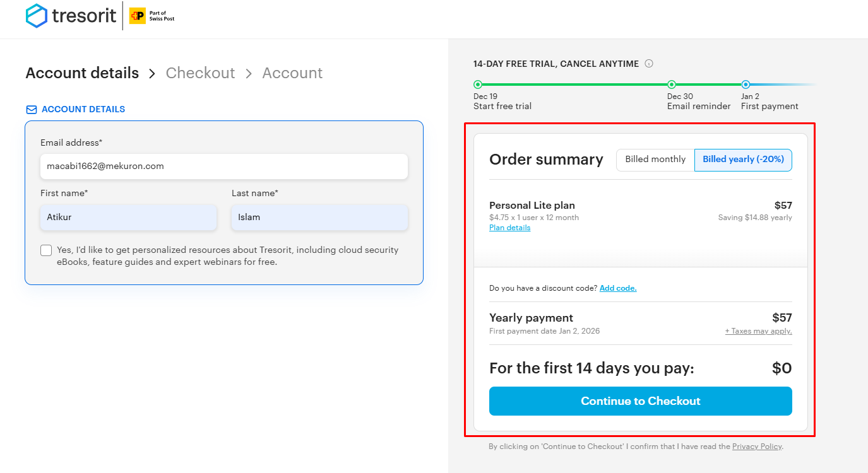The image size is (868, 473).
Task: Switch to Billed monthly option
Action: [x=655, y=160]
